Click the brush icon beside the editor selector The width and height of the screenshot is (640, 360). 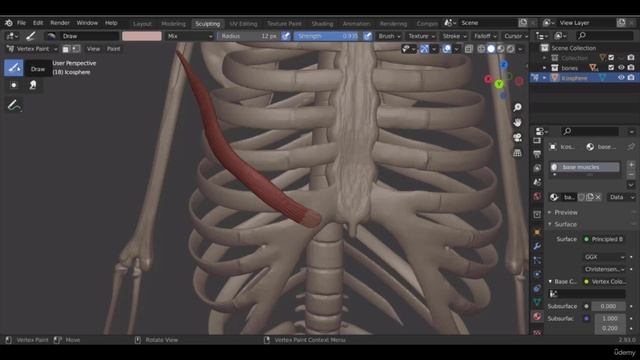[31, 36]
